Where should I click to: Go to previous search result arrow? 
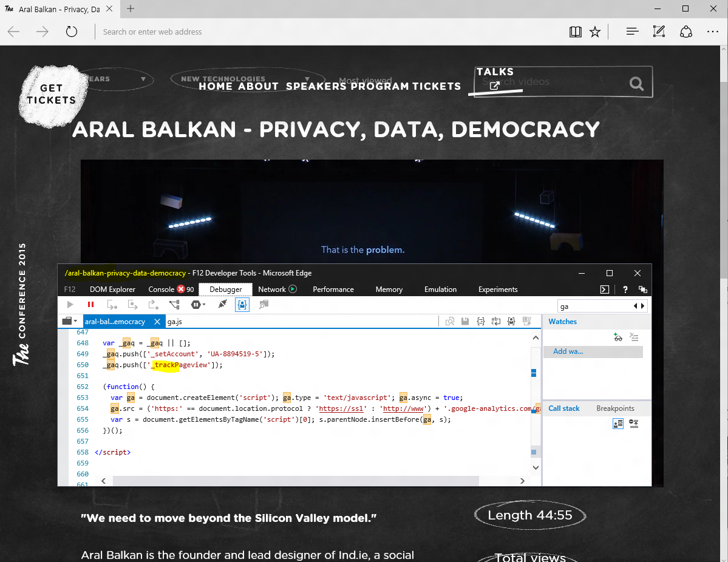point(636,306)
